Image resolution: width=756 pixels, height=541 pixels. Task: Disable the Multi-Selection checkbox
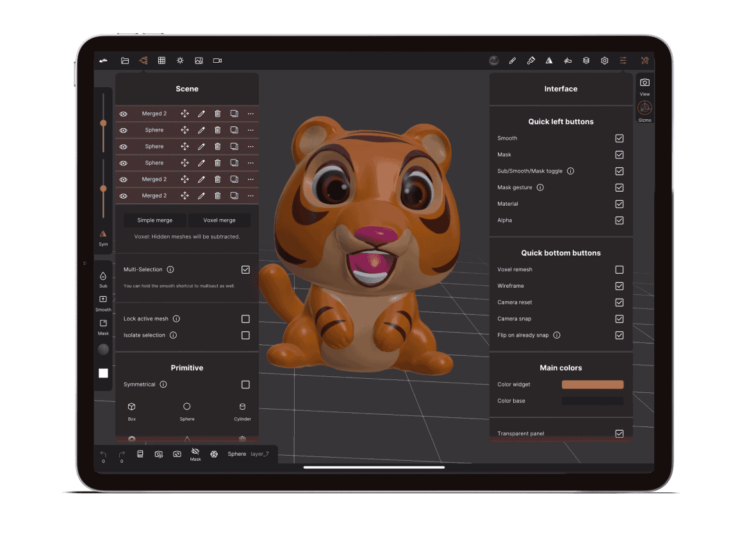[x=245, y=269]
